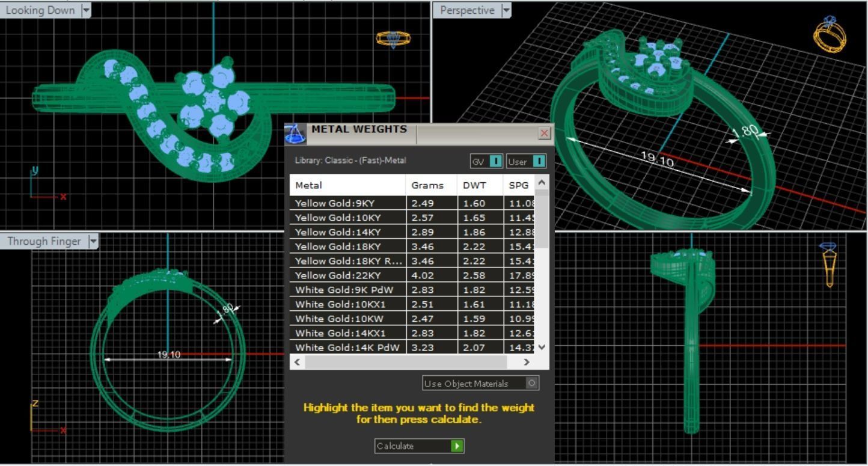Select the 19.10 dimension in Through Finger view
Viewport: 868px width, 466px height.
(x=168, y=355)
